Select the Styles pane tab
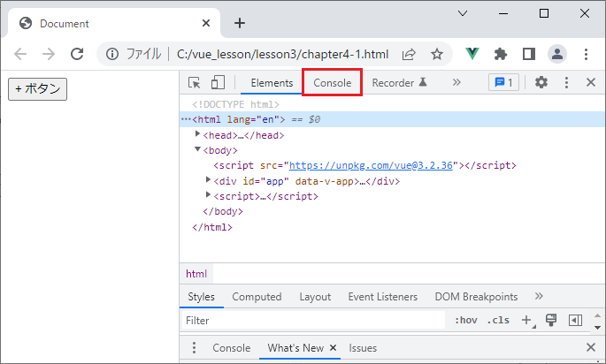 click(x=201, y=297)
